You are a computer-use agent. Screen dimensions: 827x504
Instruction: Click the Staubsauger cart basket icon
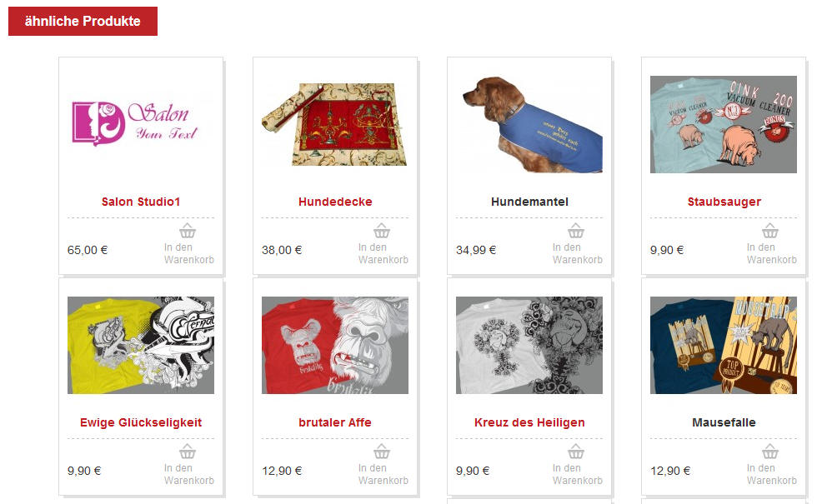click(x=770, y=231)
